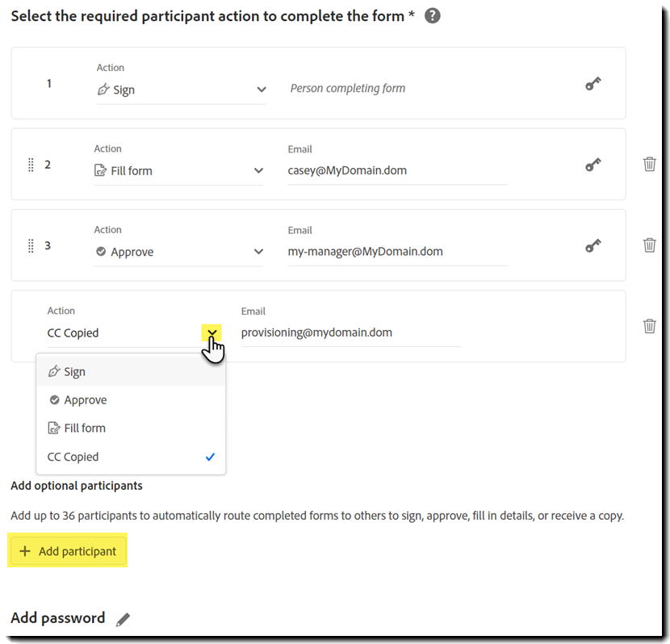Open the help tooltip question mark icon

click(x=432, y=15)
